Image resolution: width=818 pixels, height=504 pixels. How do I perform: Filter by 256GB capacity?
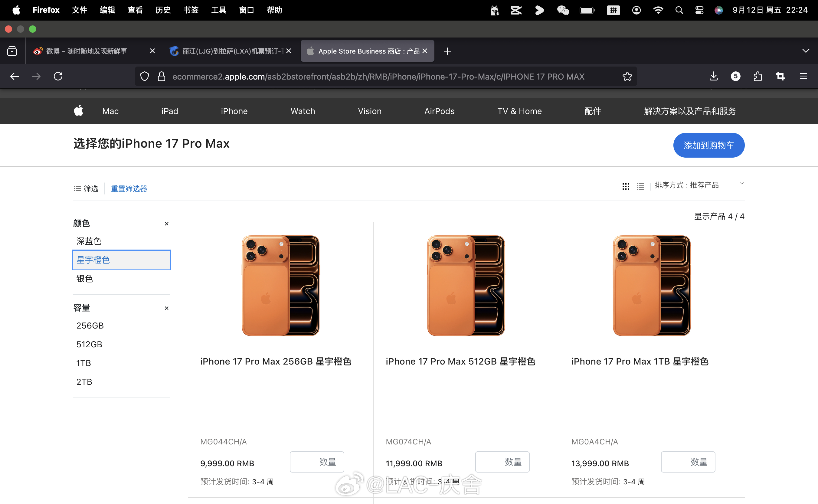tap(90, 325)
